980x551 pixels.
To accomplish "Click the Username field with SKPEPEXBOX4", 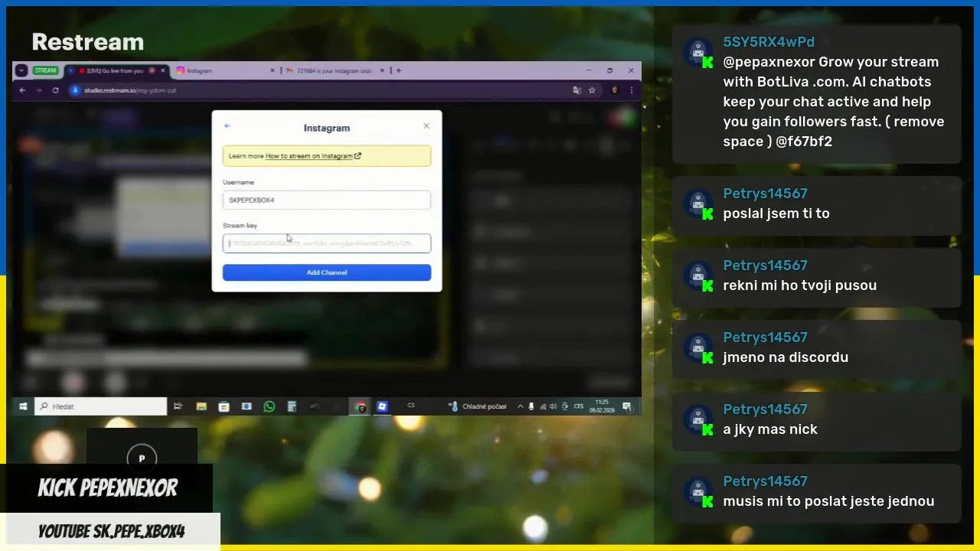I will pyautogui.click(x=327, y=200).
